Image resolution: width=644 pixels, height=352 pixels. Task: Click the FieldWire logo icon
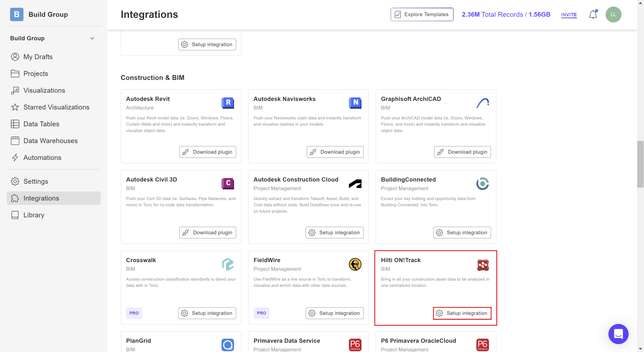[355, 264]
